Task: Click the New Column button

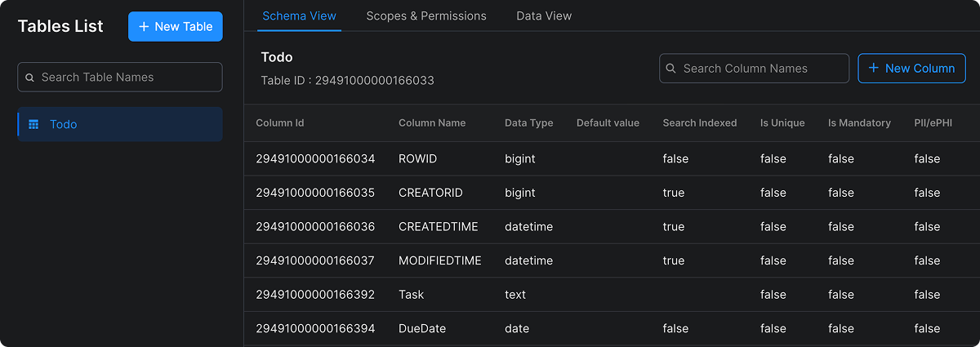Action: point(911,69)
